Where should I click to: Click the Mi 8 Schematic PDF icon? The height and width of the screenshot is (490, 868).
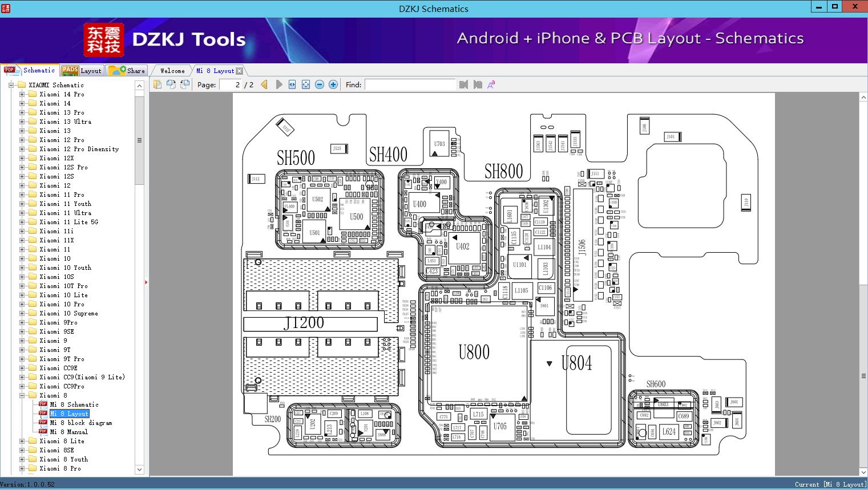43,404
